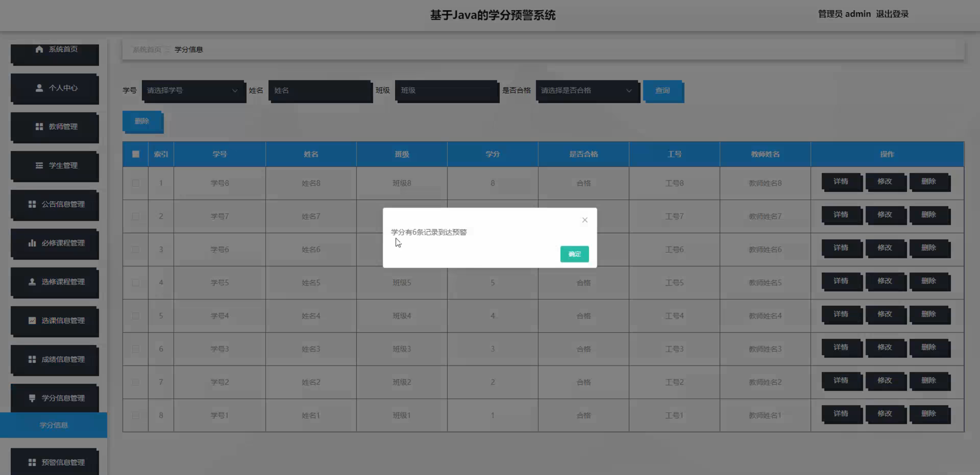The width and height of the screenshot is (980, 475).
Task: Click the grid icon beside 教师管理
Action: (x=39, y=127)
